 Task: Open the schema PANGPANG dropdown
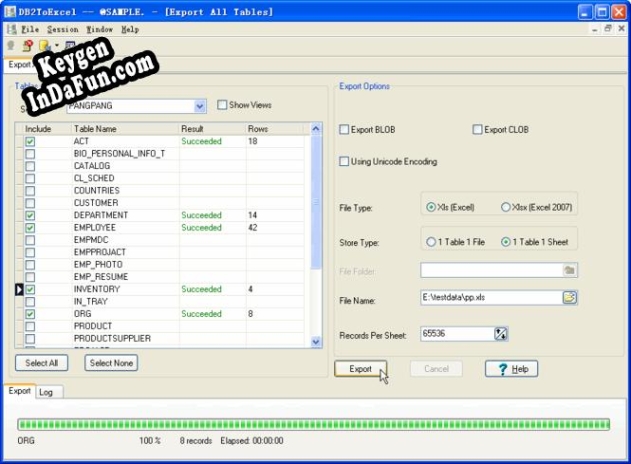click(200, 106)
